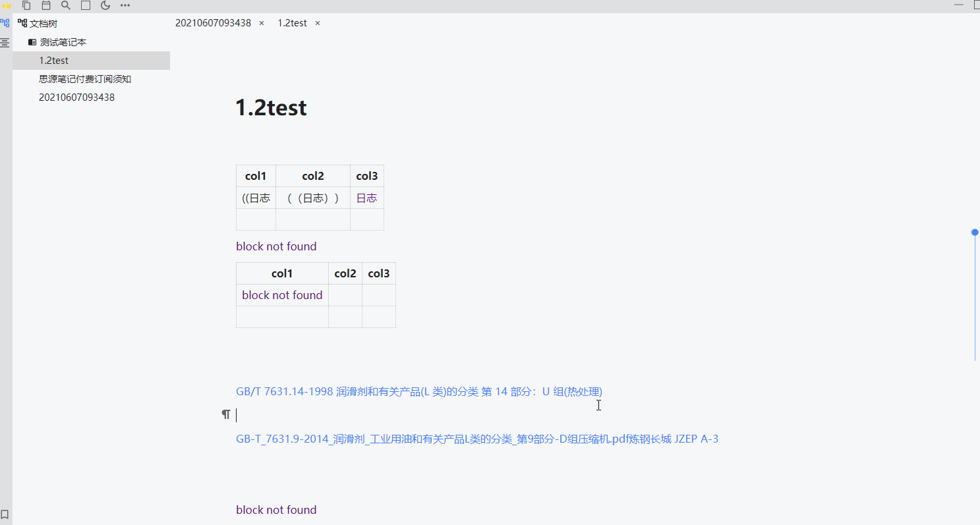This screenshot has width=980, height=525.
Task: Click the square icon in top toolbar
Action: tap(86, 5)
